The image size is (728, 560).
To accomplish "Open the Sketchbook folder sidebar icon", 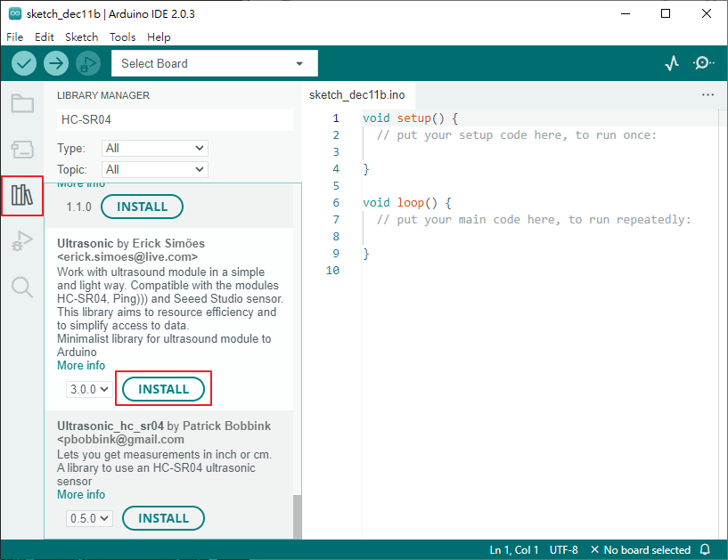I will tap(22, 103).
